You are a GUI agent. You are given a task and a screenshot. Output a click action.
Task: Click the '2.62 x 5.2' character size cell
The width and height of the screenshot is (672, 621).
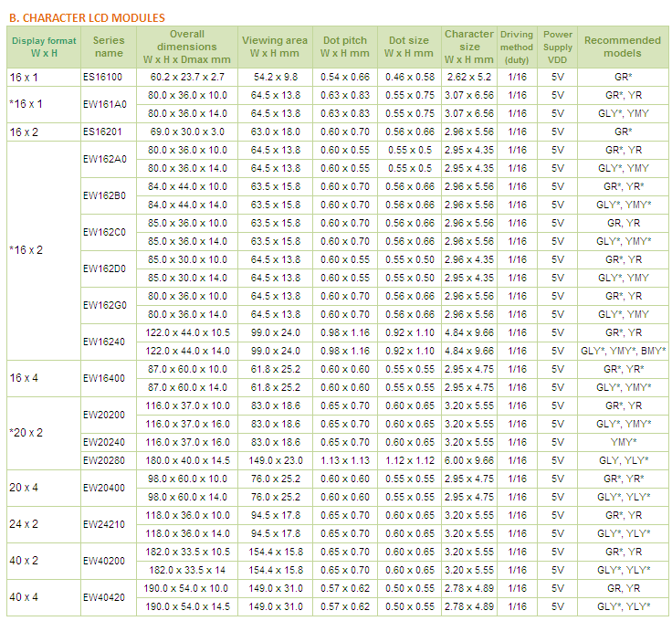point(469,77)
